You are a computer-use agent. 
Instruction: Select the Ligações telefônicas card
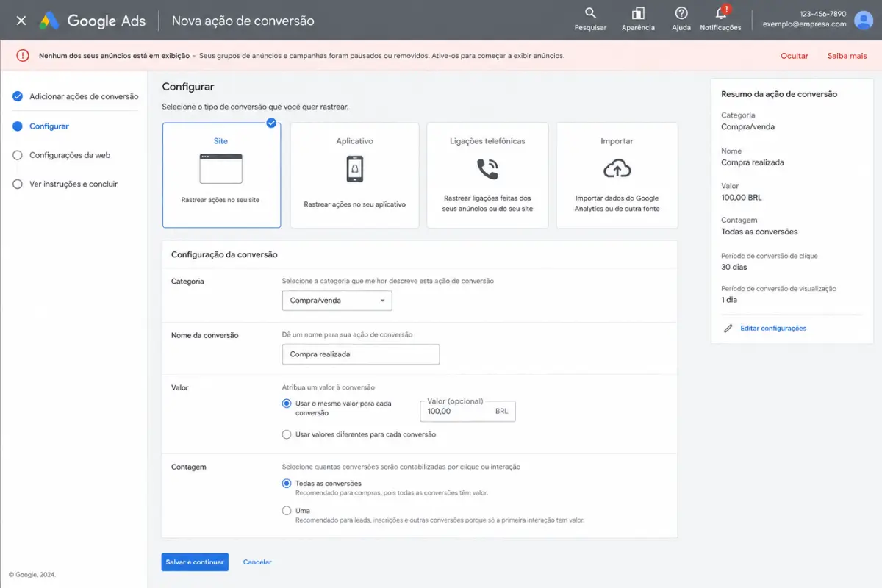[x=487, y=175]
